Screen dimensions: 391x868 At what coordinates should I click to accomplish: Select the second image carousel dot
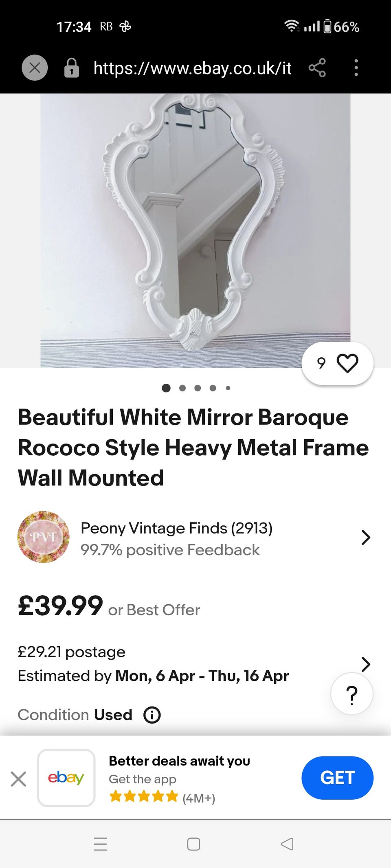coord(182,388)
